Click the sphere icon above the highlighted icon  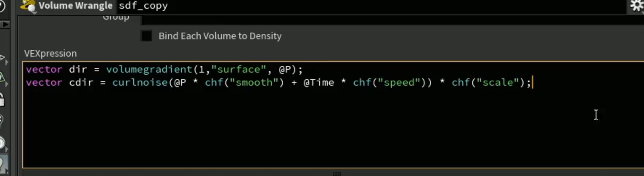click(3, 143)
